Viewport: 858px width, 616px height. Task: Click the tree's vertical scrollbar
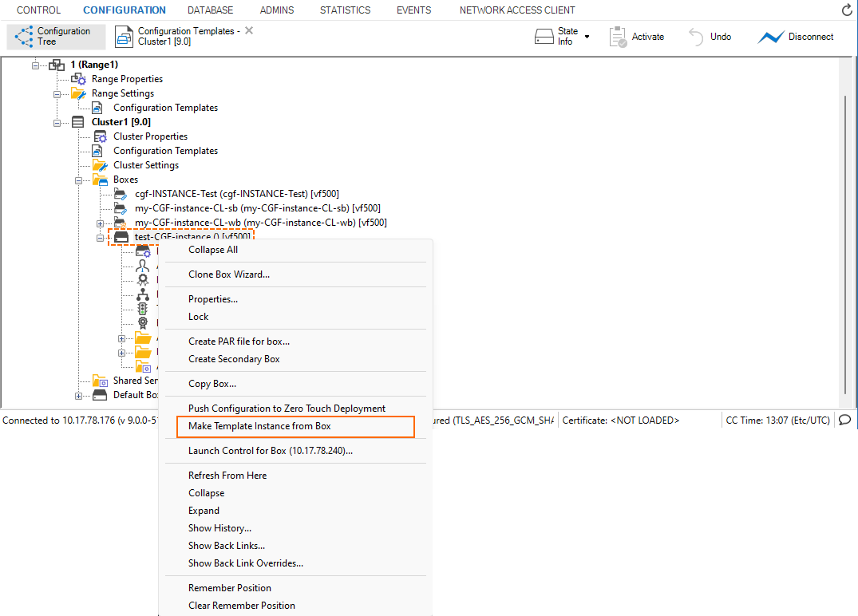click(x=845, y=244)
